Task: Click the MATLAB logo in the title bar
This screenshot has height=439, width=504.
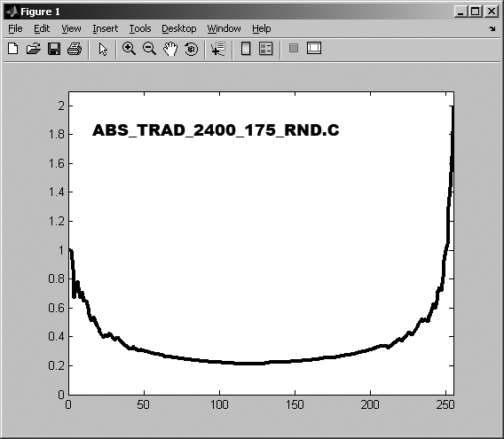Action: click(x=12, y=12)
